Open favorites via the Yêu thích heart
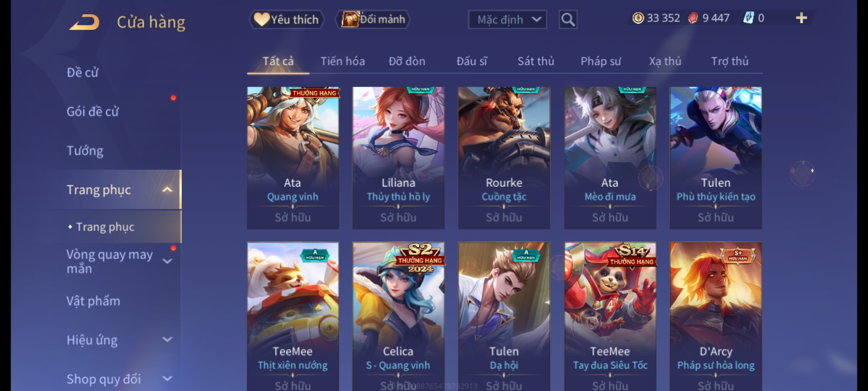 coord(286,20)
